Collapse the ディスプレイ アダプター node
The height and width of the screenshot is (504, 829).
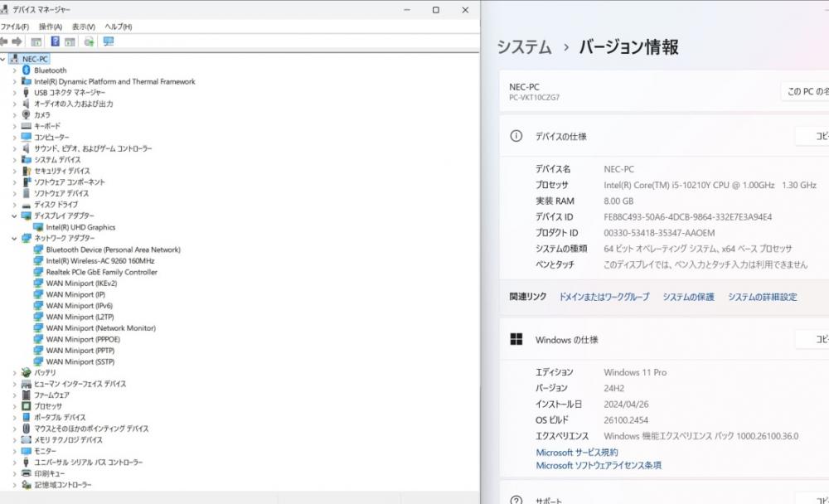(14, 216)
